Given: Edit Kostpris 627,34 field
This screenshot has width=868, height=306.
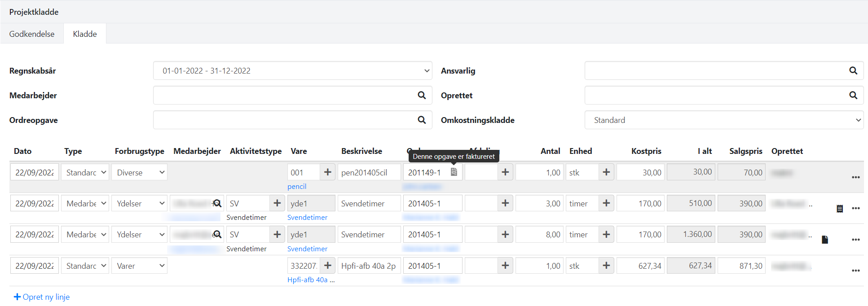Looking at the screenshot, I should pos(640,266).
